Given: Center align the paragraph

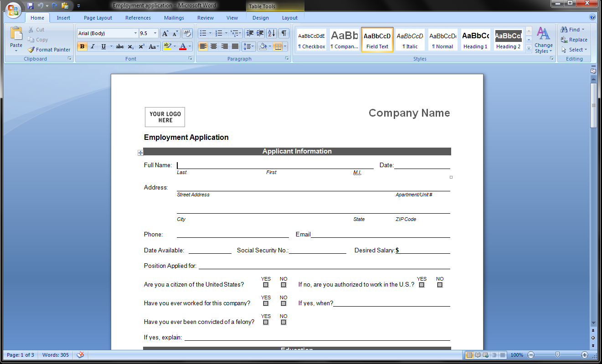Looking at the screenshot, I should 214,46.
